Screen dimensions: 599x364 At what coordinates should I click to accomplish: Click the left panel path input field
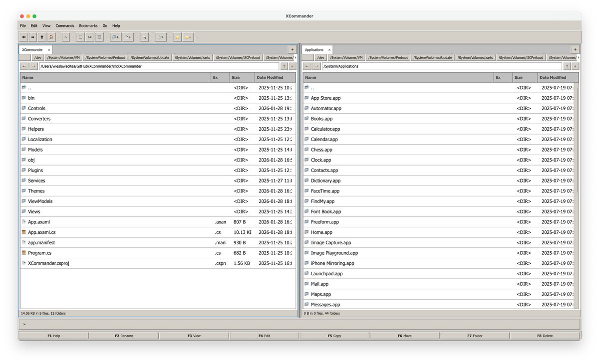[159, 66]
